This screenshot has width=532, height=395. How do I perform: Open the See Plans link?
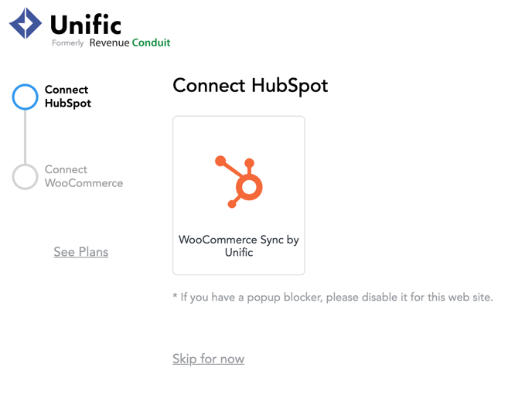81,252
